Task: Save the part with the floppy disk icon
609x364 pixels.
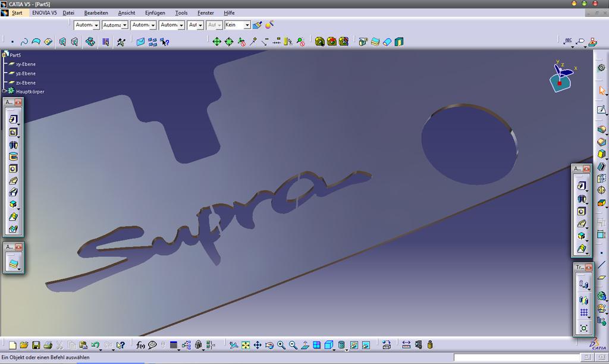Action: point(36,345)
